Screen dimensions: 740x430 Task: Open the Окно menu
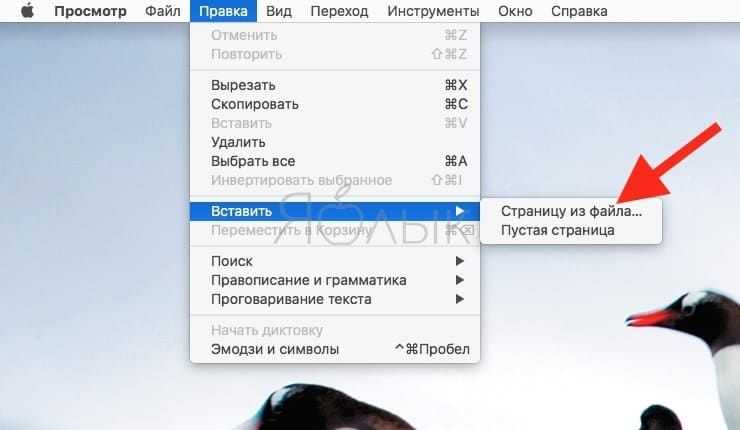point(515,11)
